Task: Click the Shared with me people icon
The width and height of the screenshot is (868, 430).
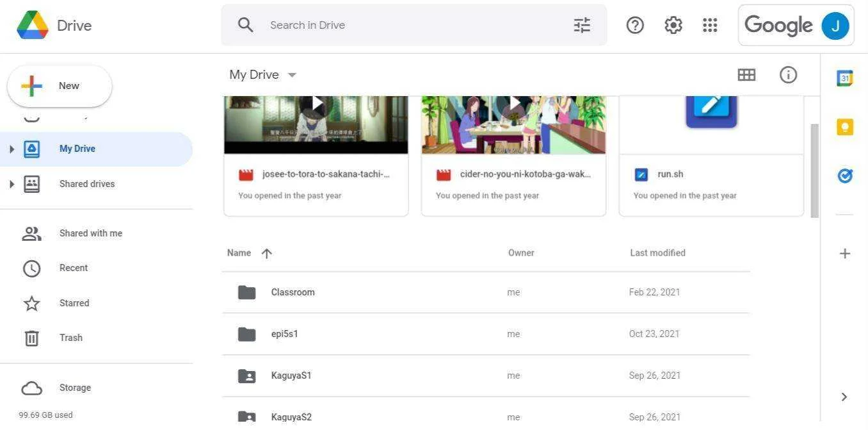Action: [31, 233]
